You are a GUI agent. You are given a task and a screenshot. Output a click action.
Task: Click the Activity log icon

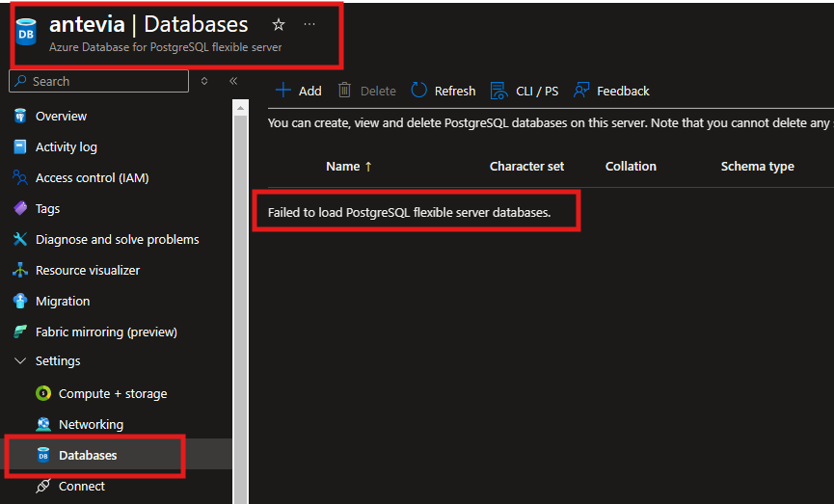20,146
